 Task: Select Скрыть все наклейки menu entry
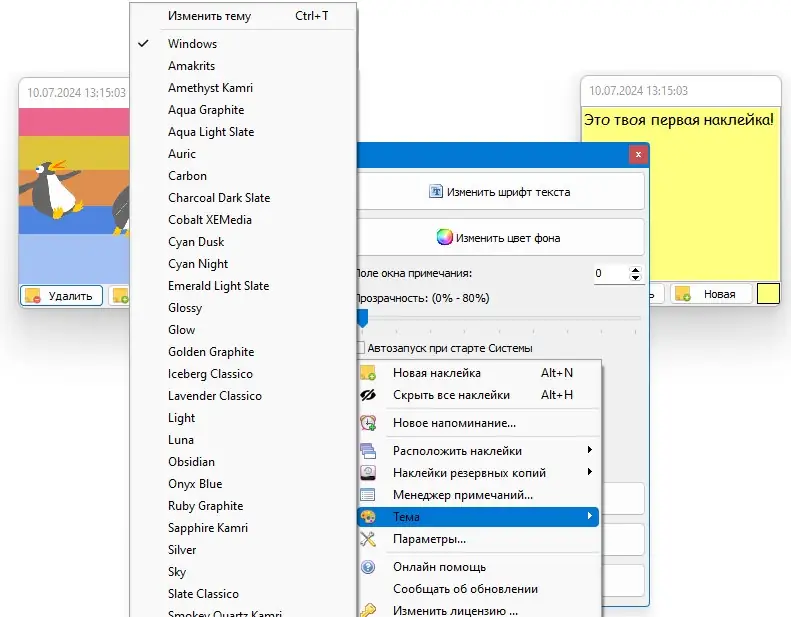[x=479, y=395]
